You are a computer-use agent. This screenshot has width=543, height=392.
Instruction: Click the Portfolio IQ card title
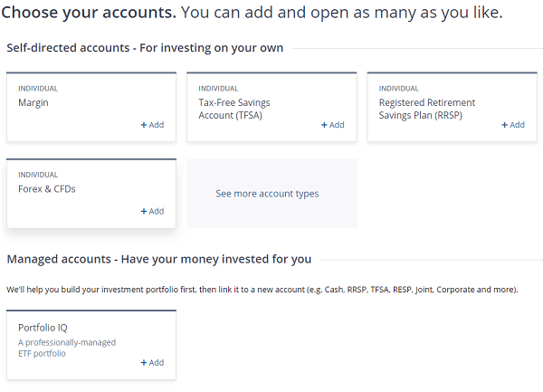pos(43,328)
